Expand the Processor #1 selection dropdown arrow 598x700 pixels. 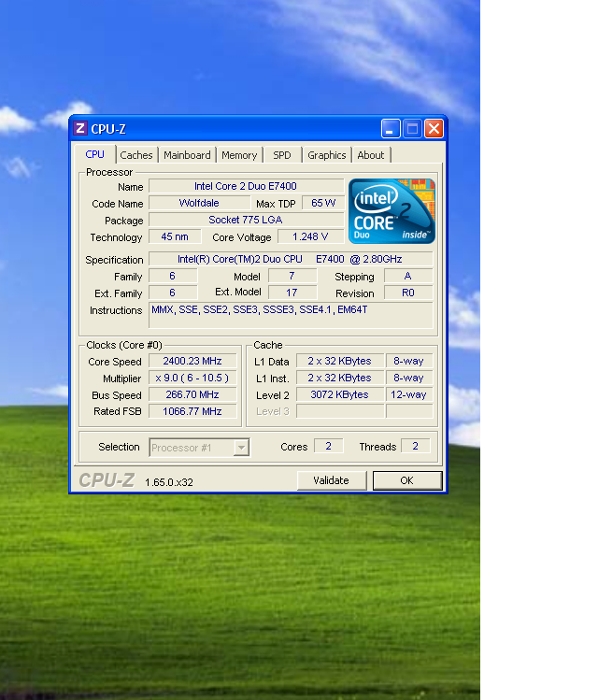tap(241, 448)
